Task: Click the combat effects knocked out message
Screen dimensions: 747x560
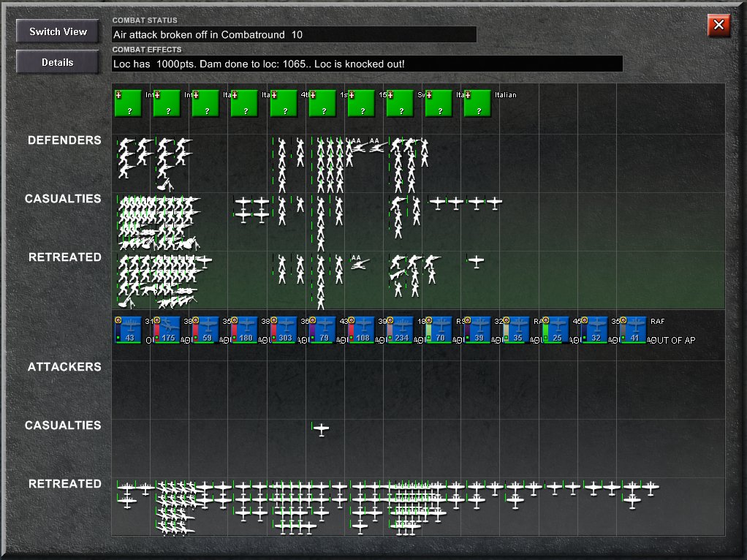Action: click(259, 64)
